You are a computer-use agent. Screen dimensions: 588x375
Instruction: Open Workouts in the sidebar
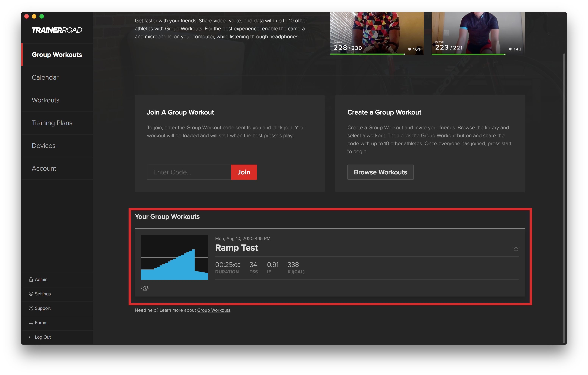tap(57, 100)
